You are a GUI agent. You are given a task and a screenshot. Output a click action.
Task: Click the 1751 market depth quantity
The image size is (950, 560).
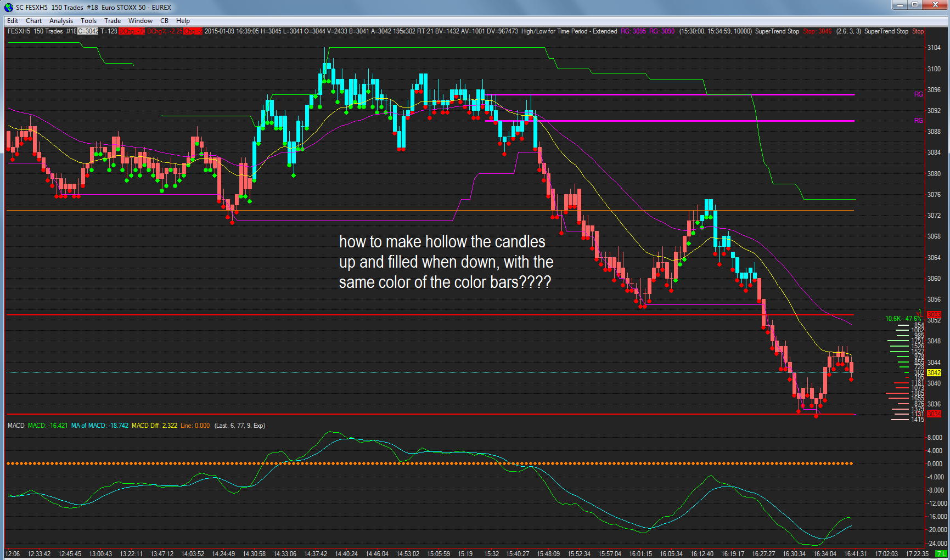[x=918, y=341]
